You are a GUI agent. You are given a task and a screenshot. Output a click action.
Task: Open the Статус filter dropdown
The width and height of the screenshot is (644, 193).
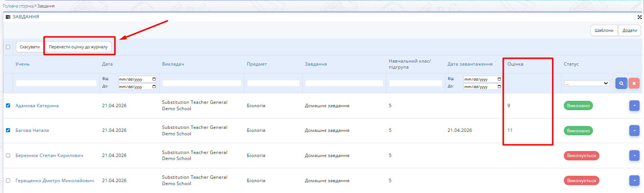[x=587, y=83]
